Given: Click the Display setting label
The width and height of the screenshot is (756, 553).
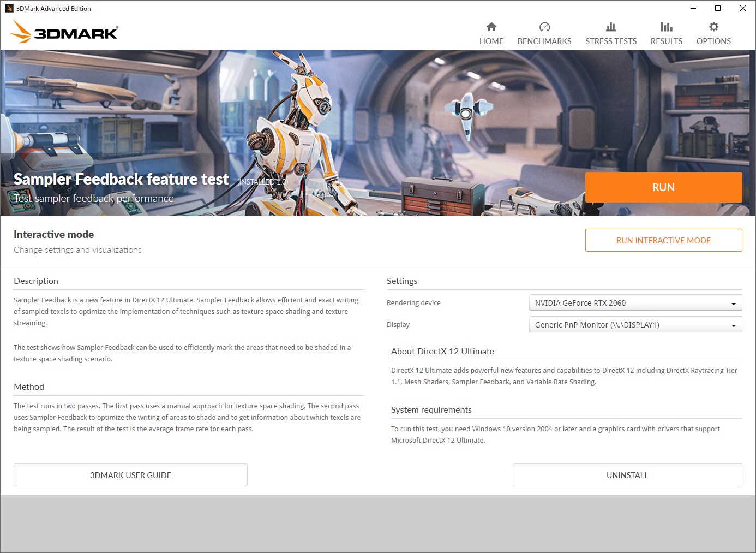Looking at the screenshot, I should (x=398, y=325).
